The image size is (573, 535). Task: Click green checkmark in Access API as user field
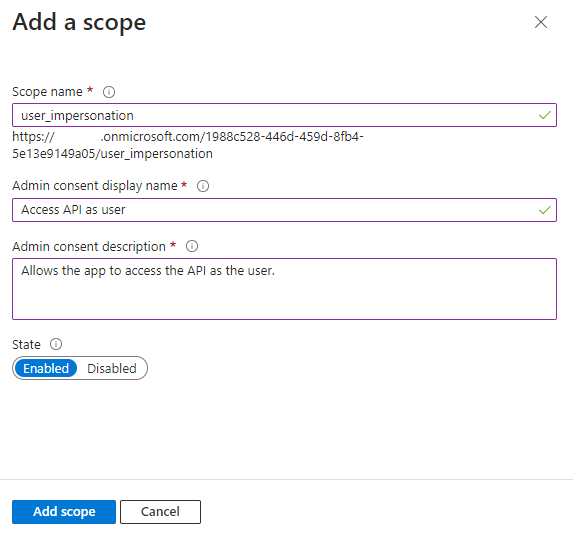544,210
